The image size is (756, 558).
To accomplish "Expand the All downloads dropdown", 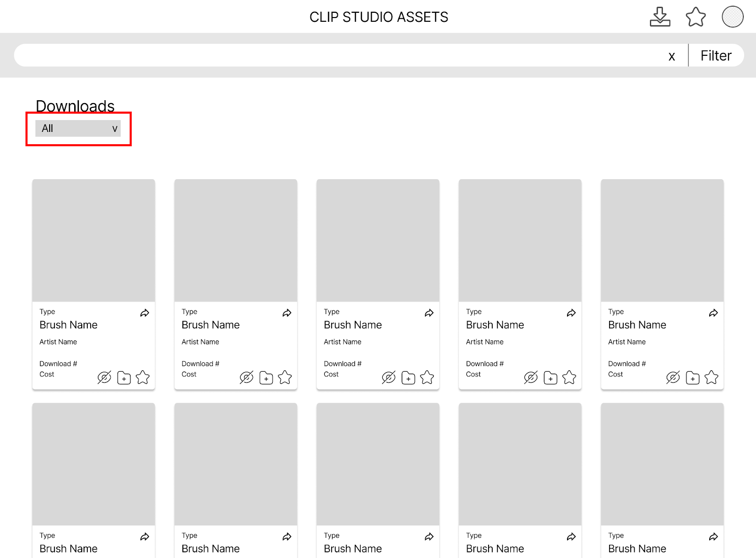I will click(78, 128).
